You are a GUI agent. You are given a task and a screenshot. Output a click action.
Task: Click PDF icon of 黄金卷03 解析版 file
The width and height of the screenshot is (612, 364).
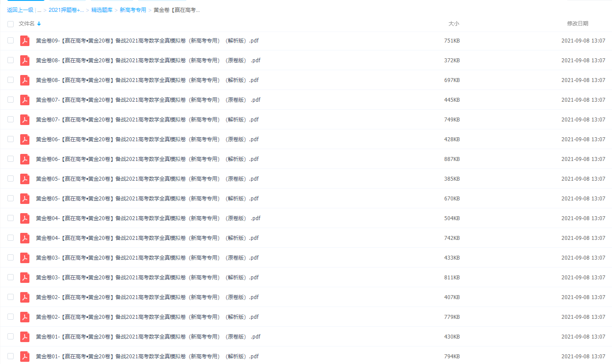coord(25,278)
